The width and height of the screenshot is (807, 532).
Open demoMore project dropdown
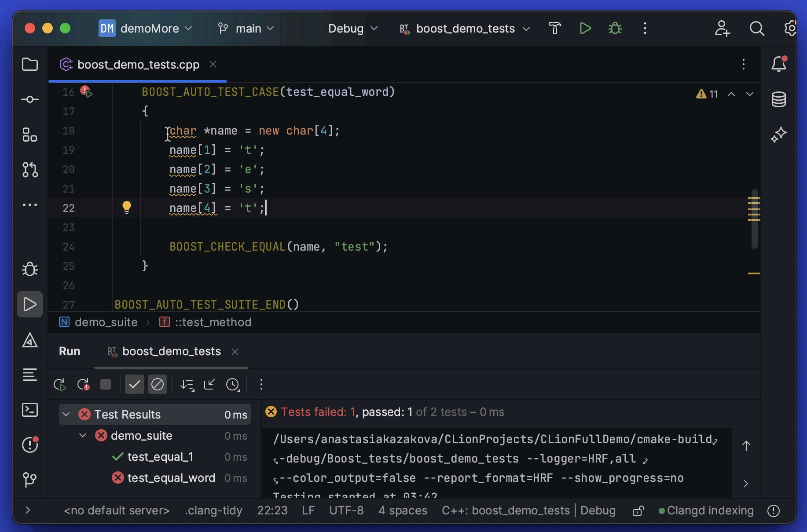point(146,29)
